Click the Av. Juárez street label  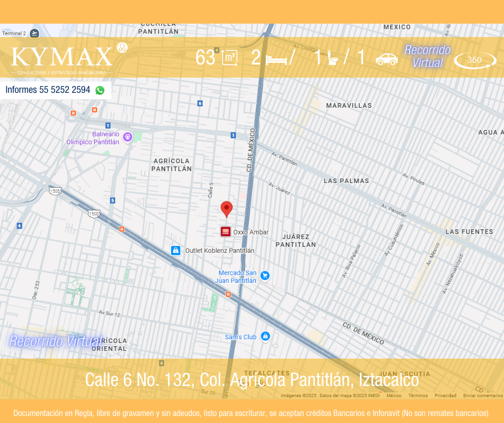pos(279,188)
